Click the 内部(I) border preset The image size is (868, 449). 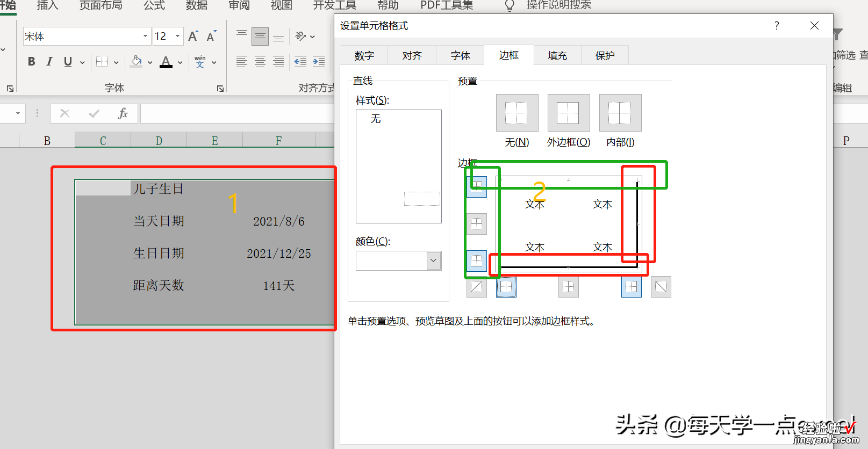[x=620, y=113]
